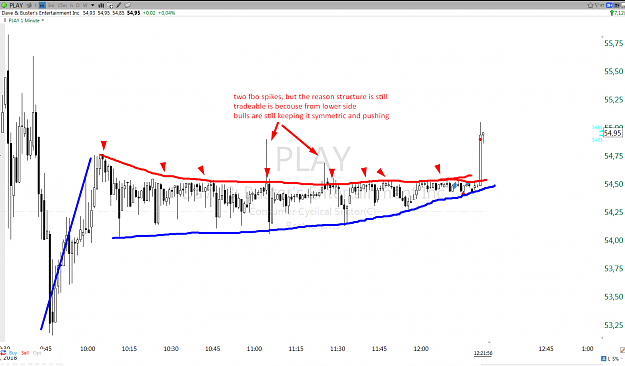
Task: Select the 3-minute timeframe button
Action: (51, 5)
